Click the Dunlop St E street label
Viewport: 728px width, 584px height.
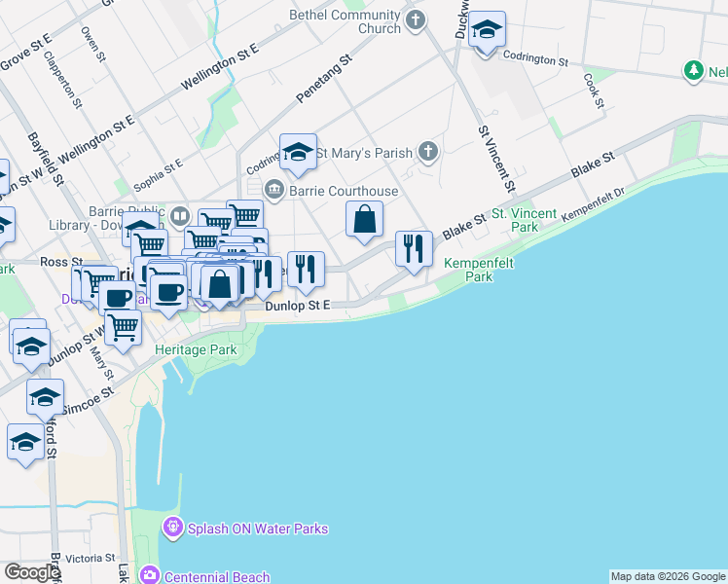298,306
